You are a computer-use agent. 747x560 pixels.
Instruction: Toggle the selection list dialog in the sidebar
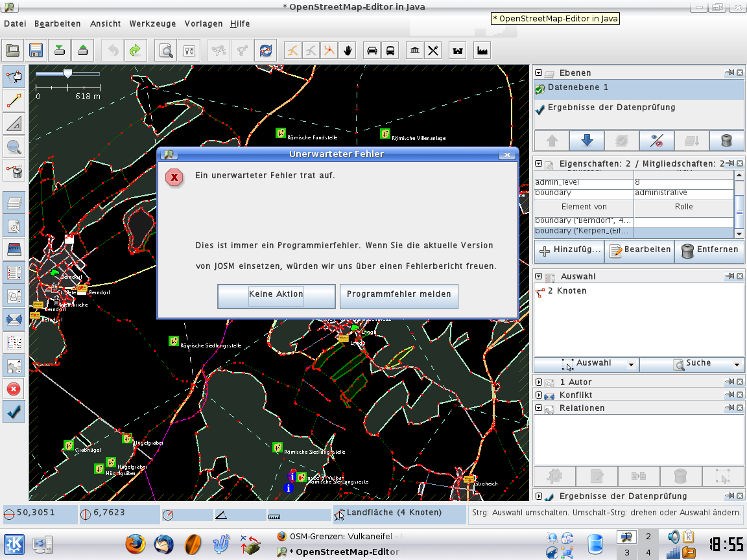(14, 273)
